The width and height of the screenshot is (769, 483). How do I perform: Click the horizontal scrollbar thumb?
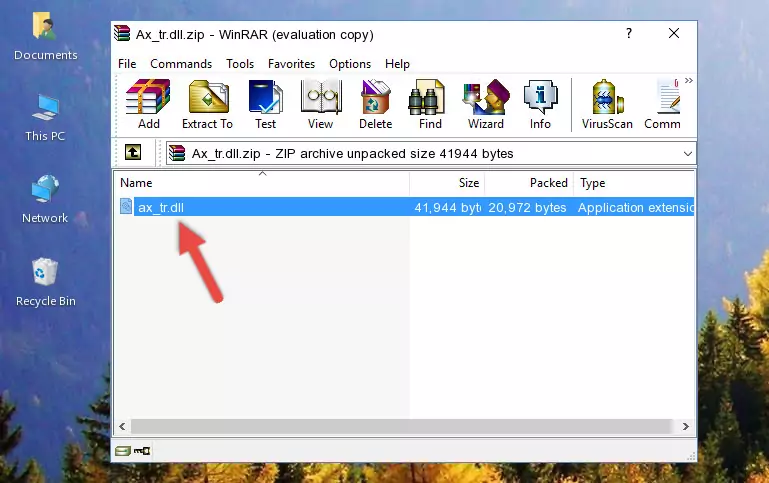401,426
